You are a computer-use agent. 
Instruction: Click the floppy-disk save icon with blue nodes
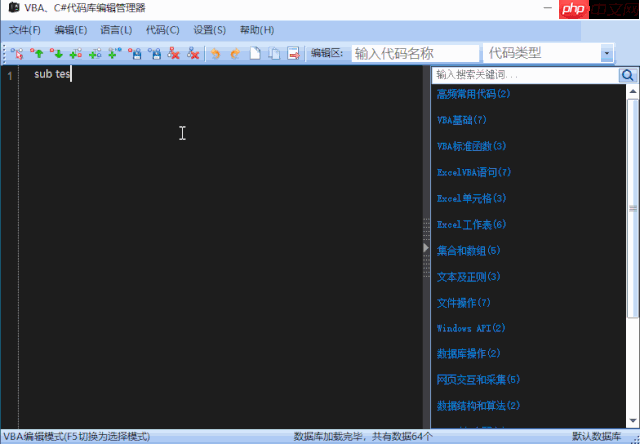click(x=154, y=53)
